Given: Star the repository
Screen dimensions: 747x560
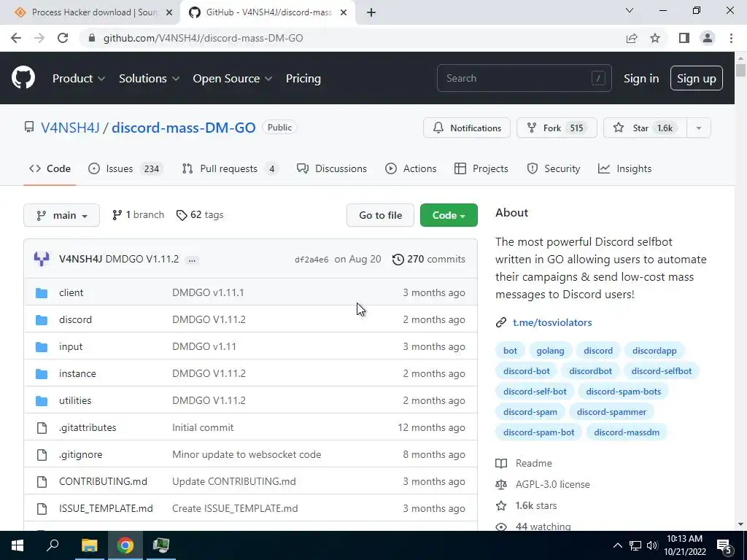Looking at the screenshot, I should coord(645,128).
